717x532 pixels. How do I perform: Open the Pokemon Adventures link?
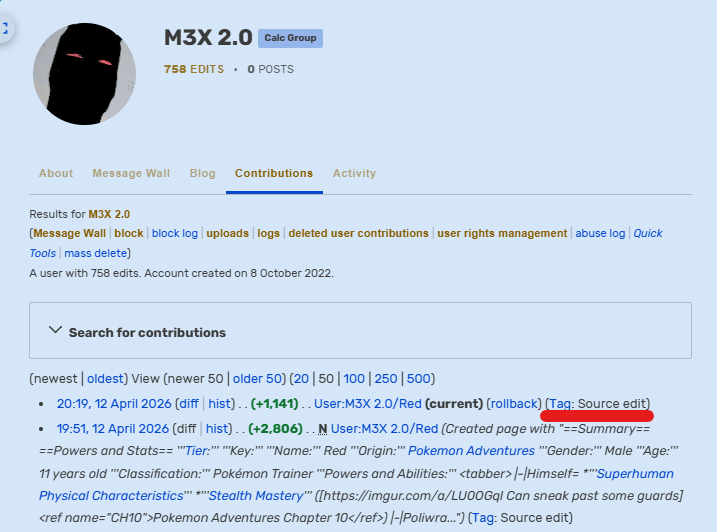(471, 451)
